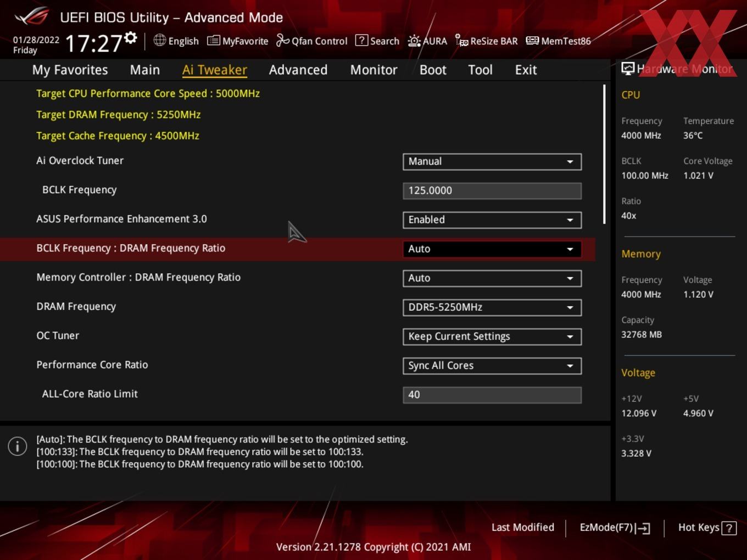Click the ROG logo
Image resolution: width=747 pixels, height=560 pixels.
coord(32,15)
